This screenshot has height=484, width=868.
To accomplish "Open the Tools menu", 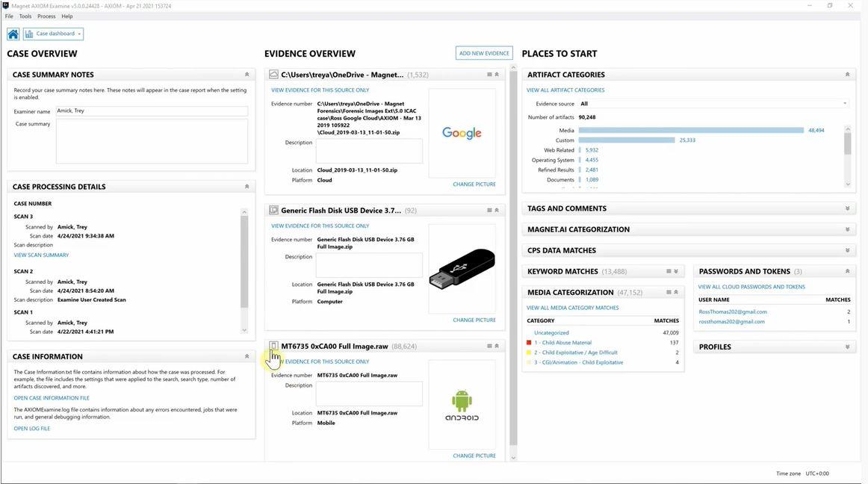I will 25,16.
